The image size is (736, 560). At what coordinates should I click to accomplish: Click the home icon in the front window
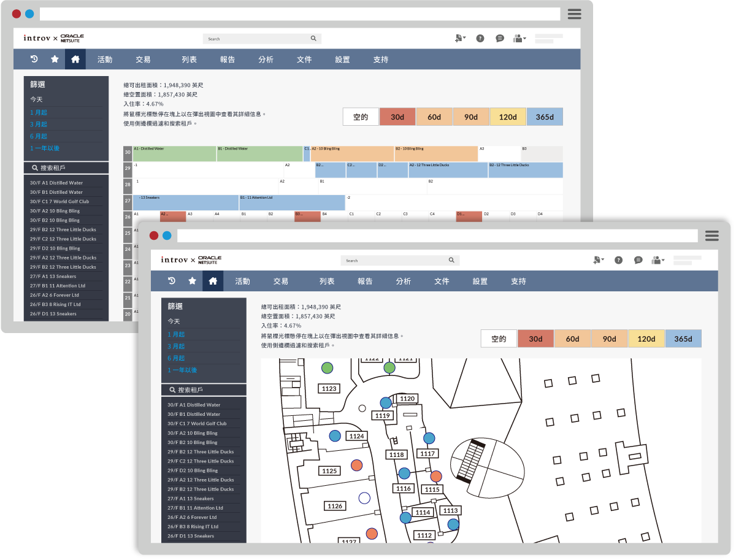pos(213,281)
